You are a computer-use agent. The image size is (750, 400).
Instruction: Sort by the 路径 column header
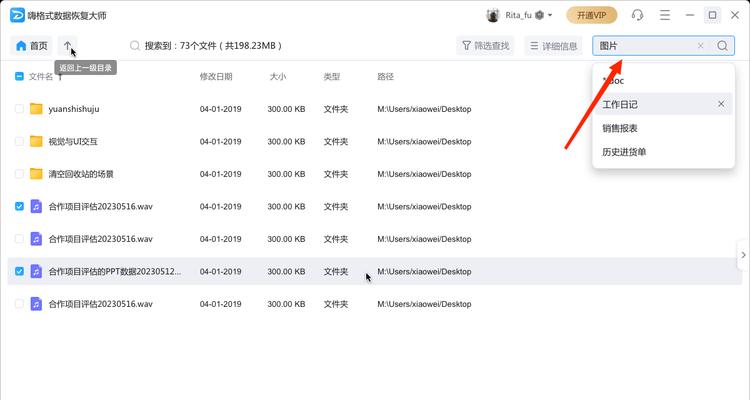tap(385, 77)
